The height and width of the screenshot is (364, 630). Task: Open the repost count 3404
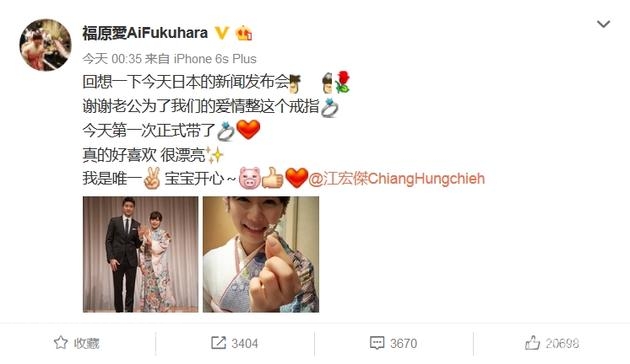245,344
